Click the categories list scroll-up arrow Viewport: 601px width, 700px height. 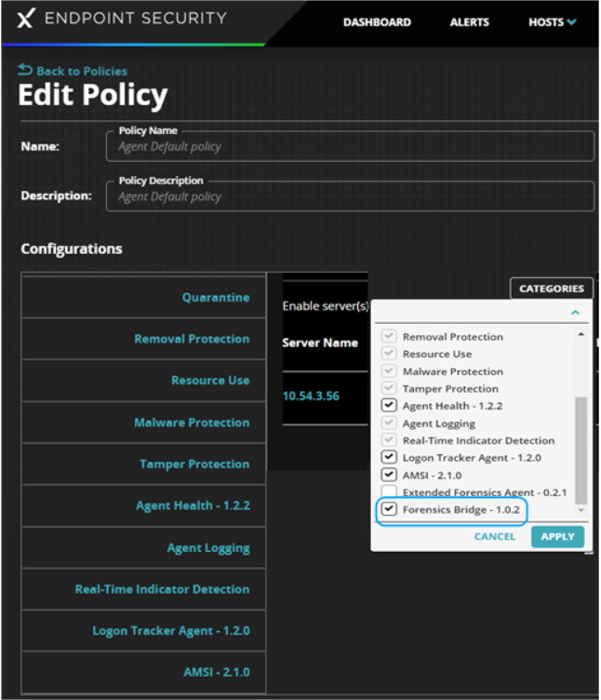[x=581, y=334]
